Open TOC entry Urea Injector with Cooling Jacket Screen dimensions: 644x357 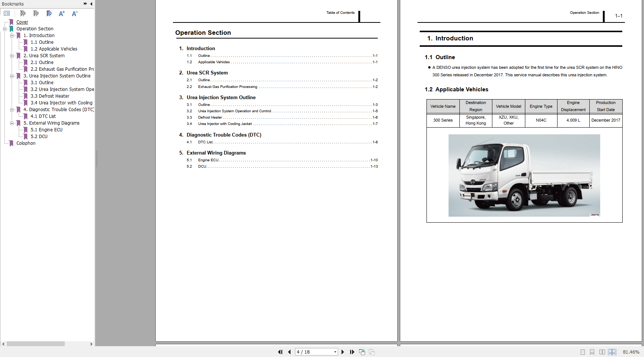tap(282, 124)
